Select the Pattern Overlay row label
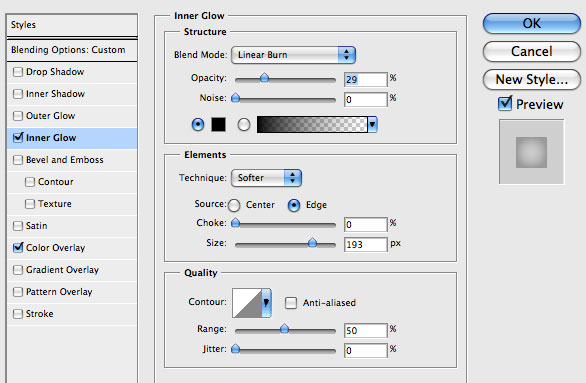This screenshot has width=586, height=383. click(x=59, y=292)
